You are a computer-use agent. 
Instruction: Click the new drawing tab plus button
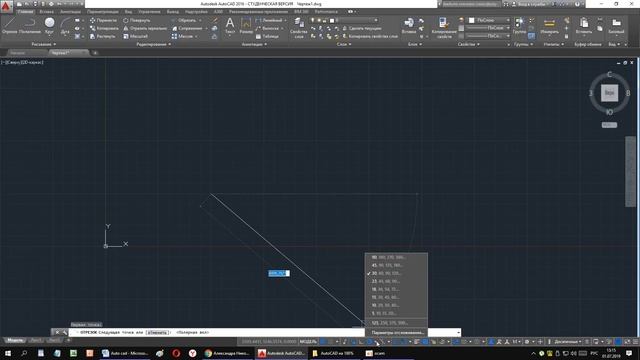point(95,53)
